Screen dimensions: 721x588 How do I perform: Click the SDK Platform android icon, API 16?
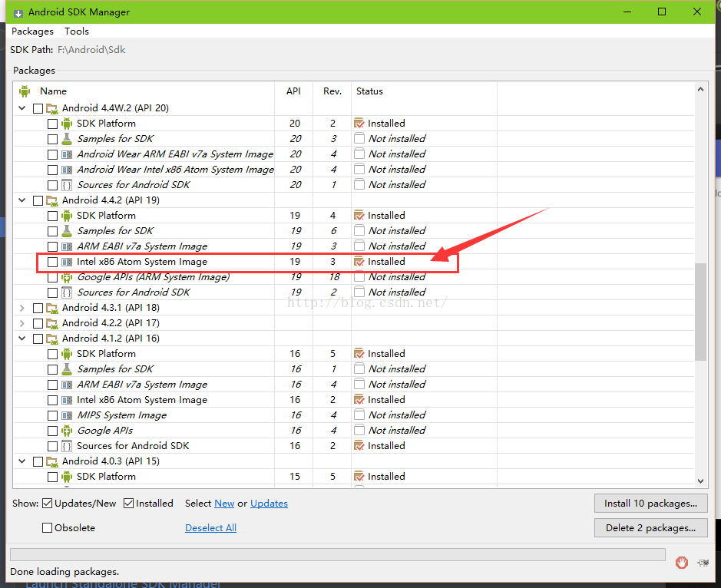click(x=67, y=354)
